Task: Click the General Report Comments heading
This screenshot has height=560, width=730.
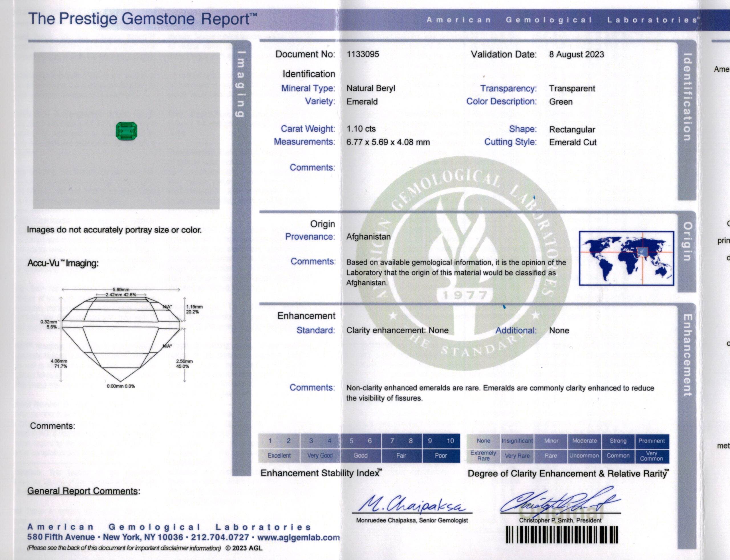Action: (x=84, y=491)
